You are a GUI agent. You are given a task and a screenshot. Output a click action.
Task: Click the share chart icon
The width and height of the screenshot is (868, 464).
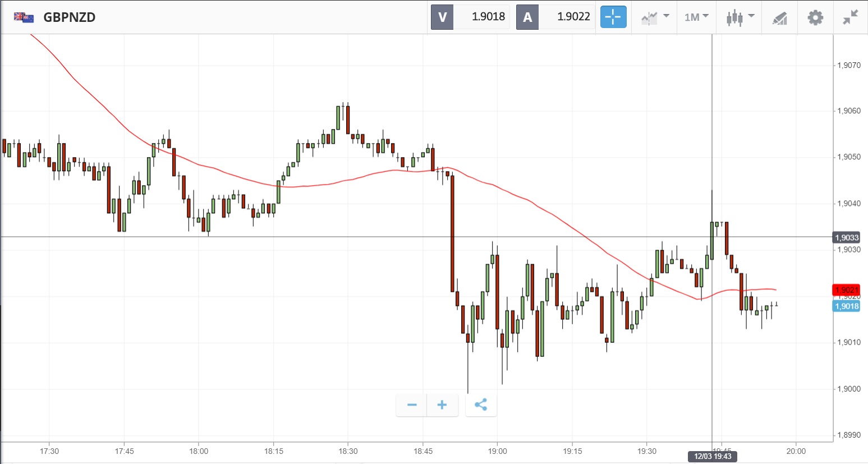[x=481, y=405]
